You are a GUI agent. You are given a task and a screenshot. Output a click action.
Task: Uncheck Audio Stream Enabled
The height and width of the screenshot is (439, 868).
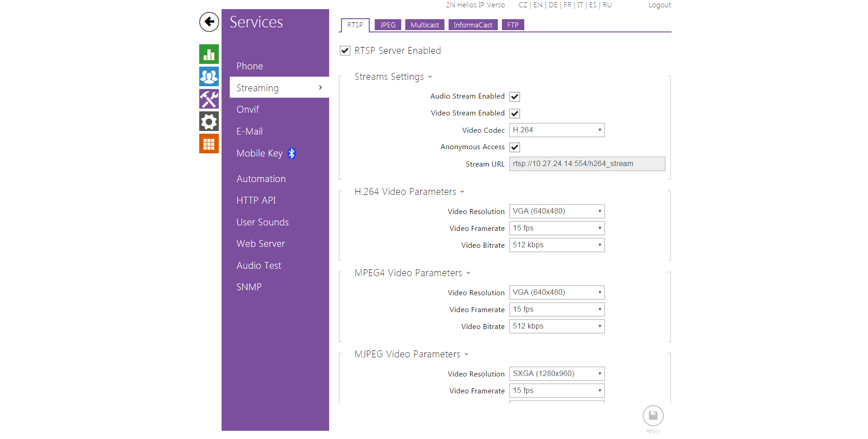(x=515, y=96)
